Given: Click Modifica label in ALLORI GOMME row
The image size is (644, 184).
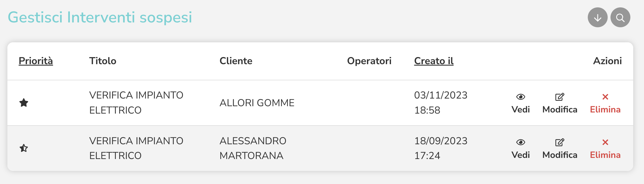Looking at the screenshot, I should [560, 110].
